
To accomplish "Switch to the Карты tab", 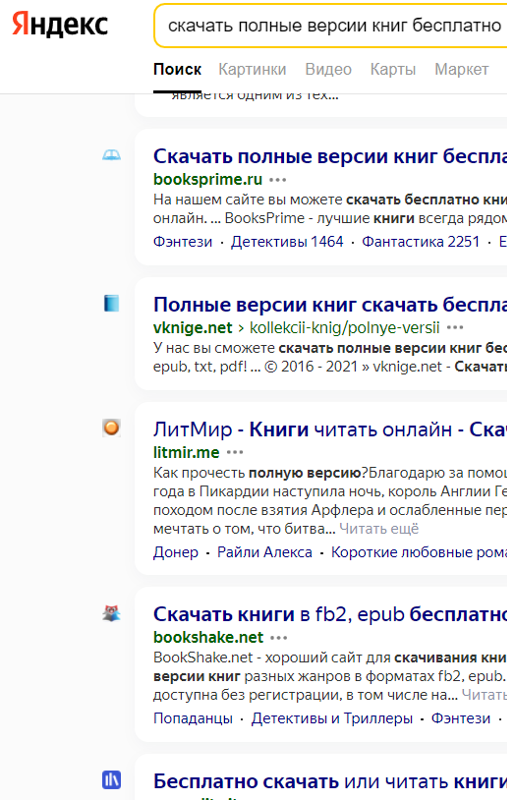I will (x=393, y=69).
